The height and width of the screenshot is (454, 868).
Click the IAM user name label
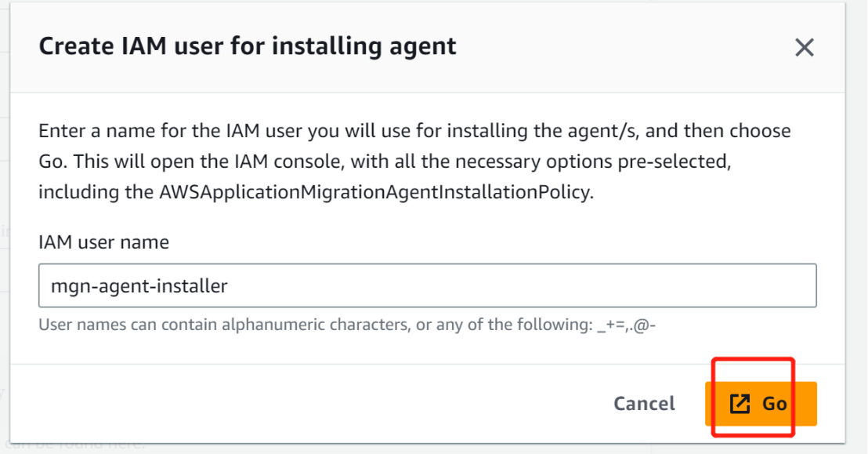[103, 242]
